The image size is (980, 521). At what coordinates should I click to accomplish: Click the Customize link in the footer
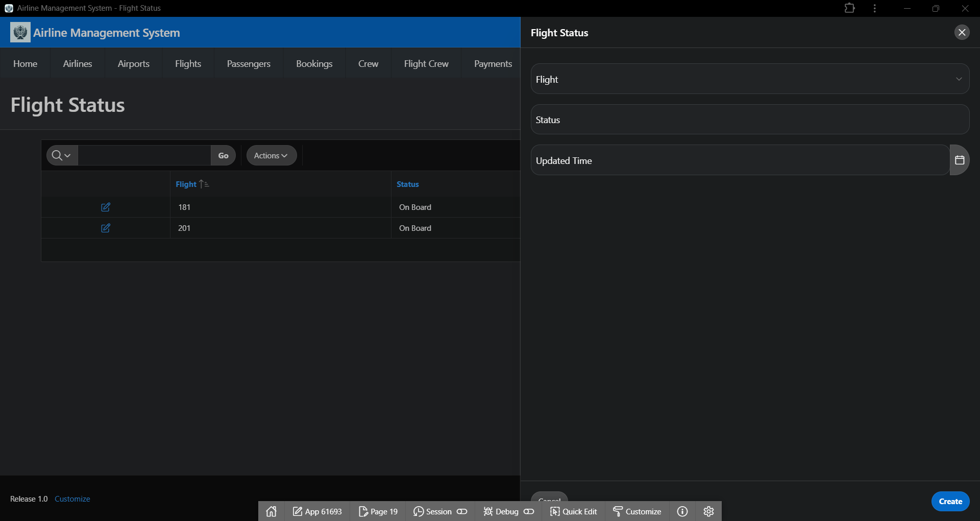pyautogui.click(x=72, y=499)
